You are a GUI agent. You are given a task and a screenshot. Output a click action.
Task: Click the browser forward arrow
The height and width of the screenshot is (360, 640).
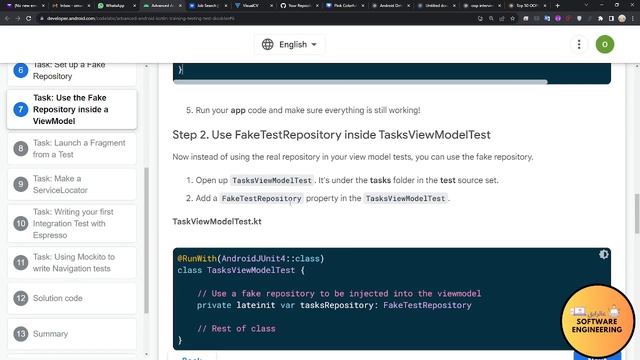(x=18, y=18)
